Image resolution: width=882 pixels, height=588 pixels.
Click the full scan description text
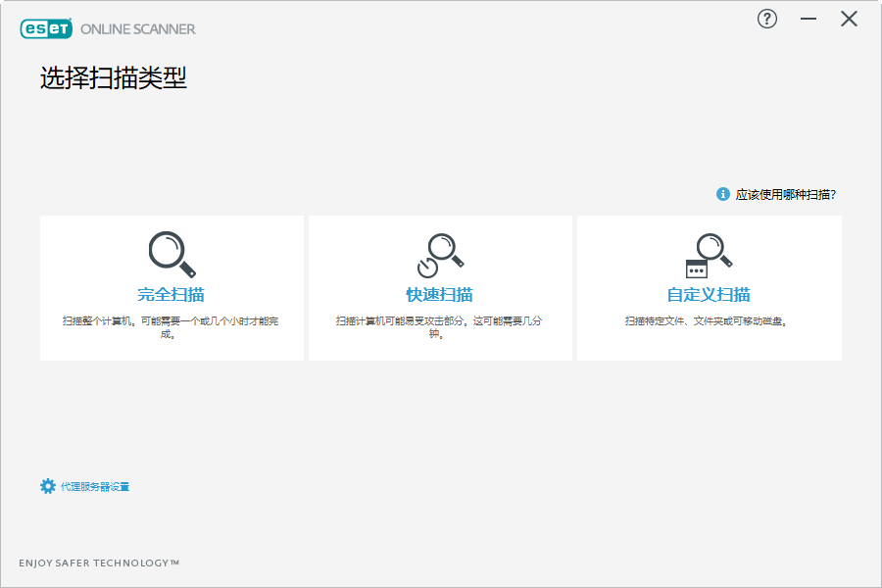point(171,324)
